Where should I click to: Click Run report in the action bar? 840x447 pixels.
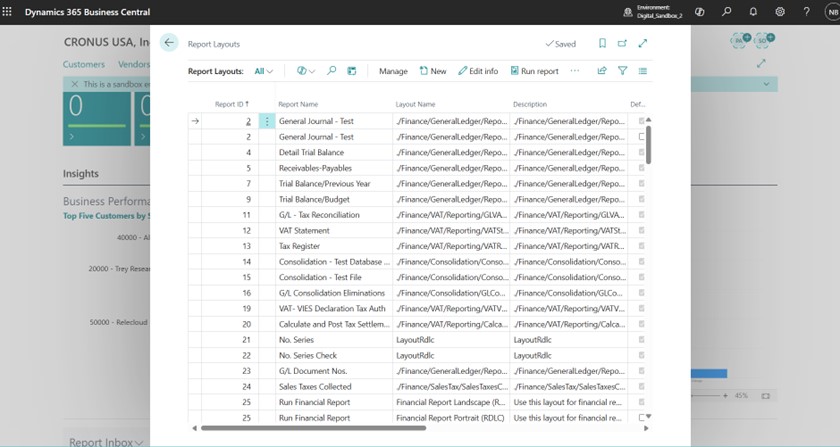coord(534,71)
